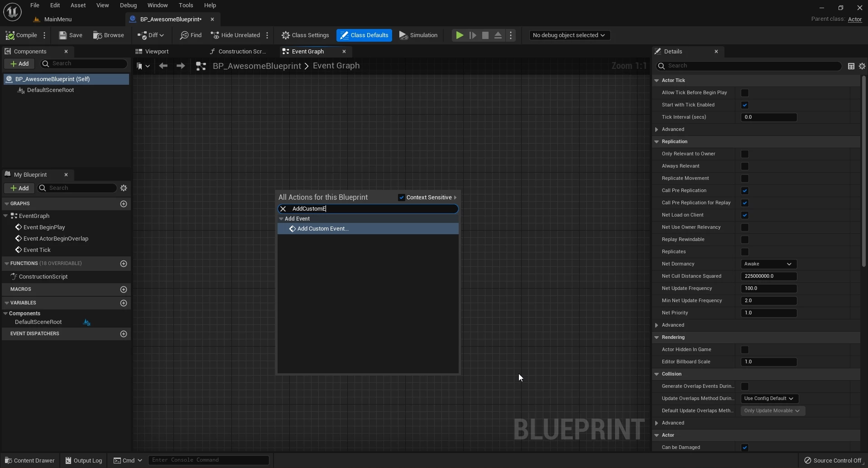
Task: Click the Compile blueprint icon
Action: tap(10, 35)
